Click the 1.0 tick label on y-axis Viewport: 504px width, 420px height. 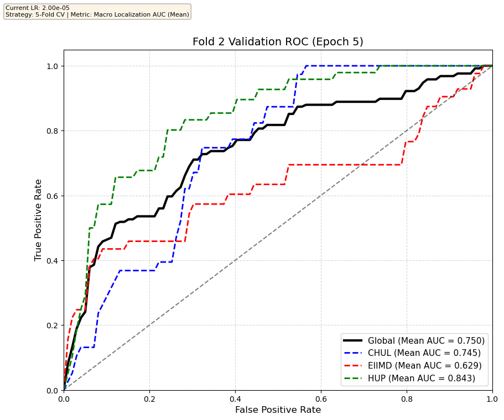point(53,66)
